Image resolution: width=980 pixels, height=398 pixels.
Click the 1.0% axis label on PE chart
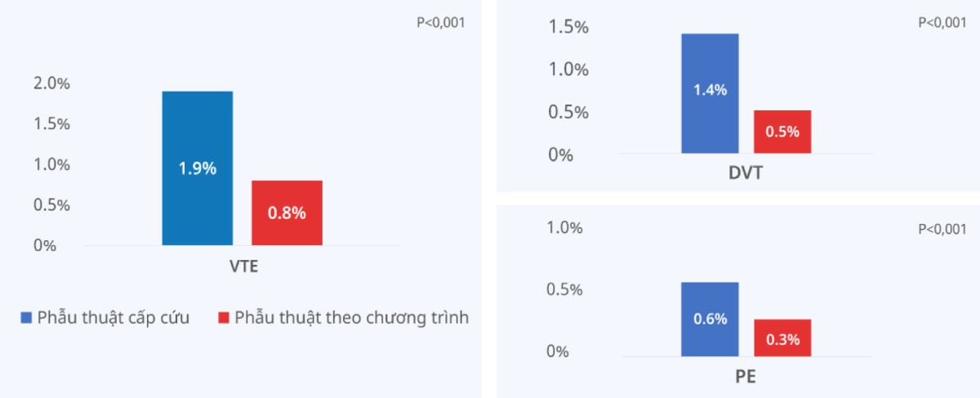click(x=564, y=228)
